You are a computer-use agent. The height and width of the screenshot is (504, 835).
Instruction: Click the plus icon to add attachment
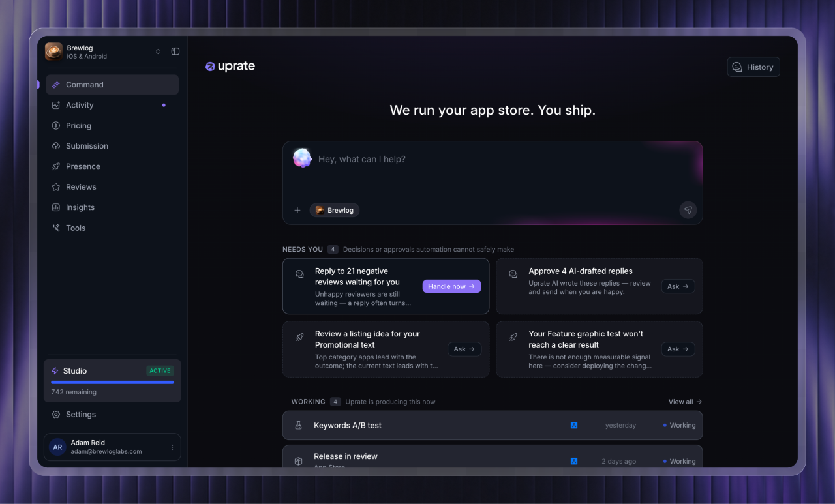[297, 210]
